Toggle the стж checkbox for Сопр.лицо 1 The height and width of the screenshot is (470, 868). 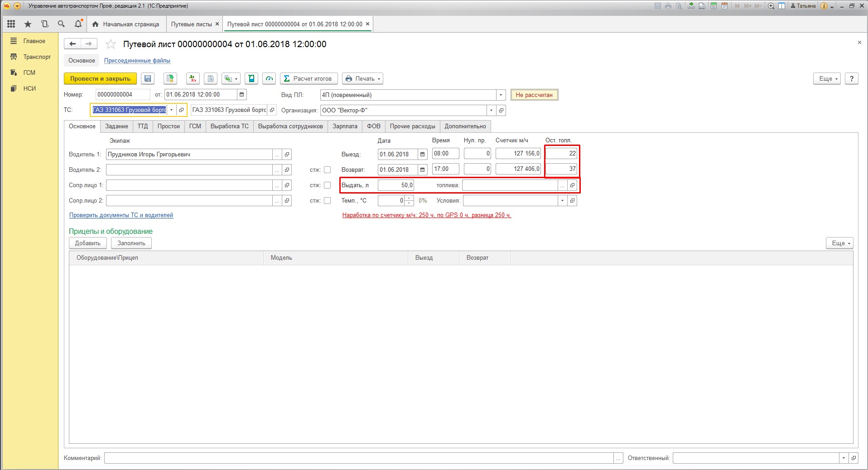[x=327, y=185]
